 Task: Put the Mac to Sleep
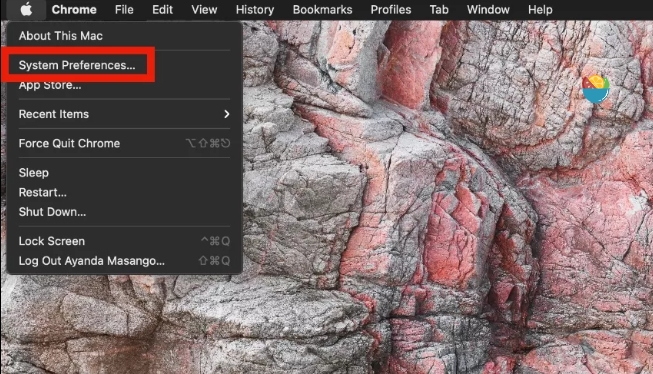[x=34, y=173]
